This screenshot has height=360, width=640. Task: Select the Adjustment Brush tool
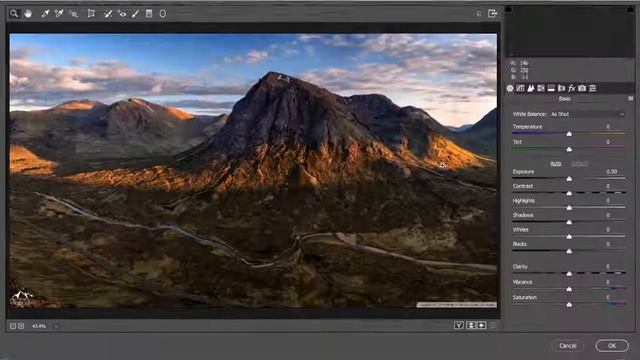pos(135,14)
